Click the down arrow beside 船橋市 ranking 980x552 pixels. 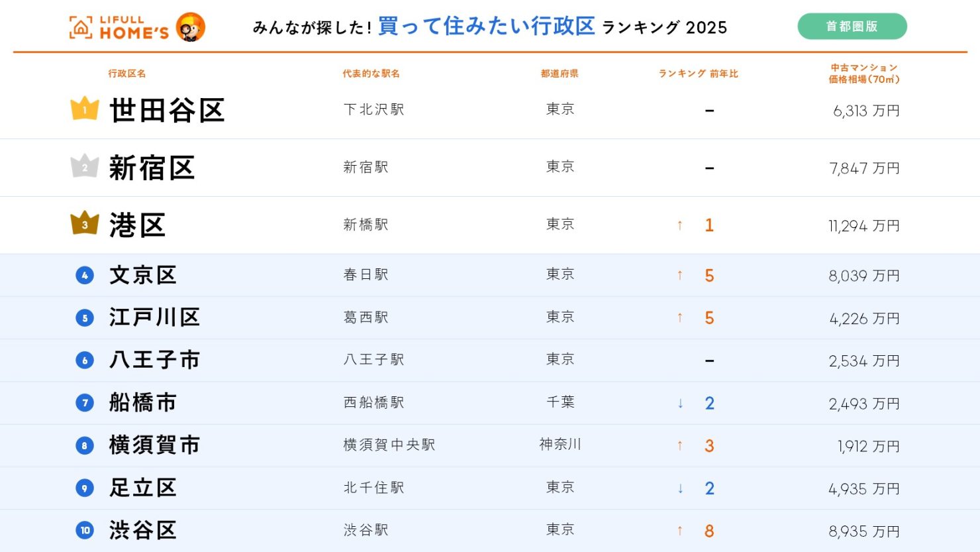[x=681, y=403]
